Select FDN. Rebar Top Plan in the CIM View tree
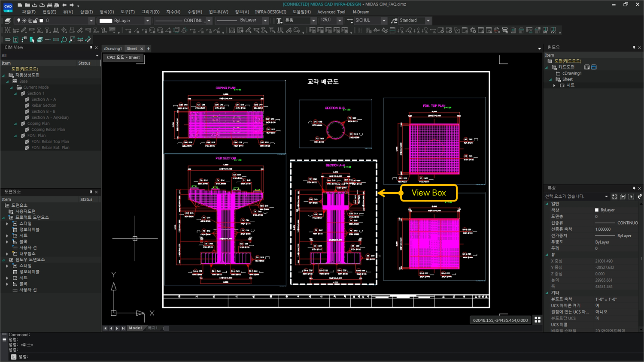644x362 pixels. [x=49, y=141]
